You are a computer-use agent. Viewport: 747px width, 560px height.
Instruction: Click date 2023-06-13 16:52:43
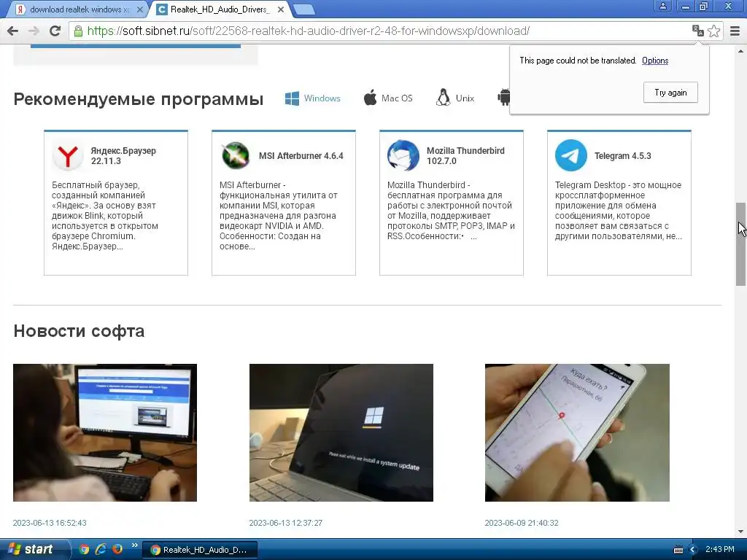50,523
